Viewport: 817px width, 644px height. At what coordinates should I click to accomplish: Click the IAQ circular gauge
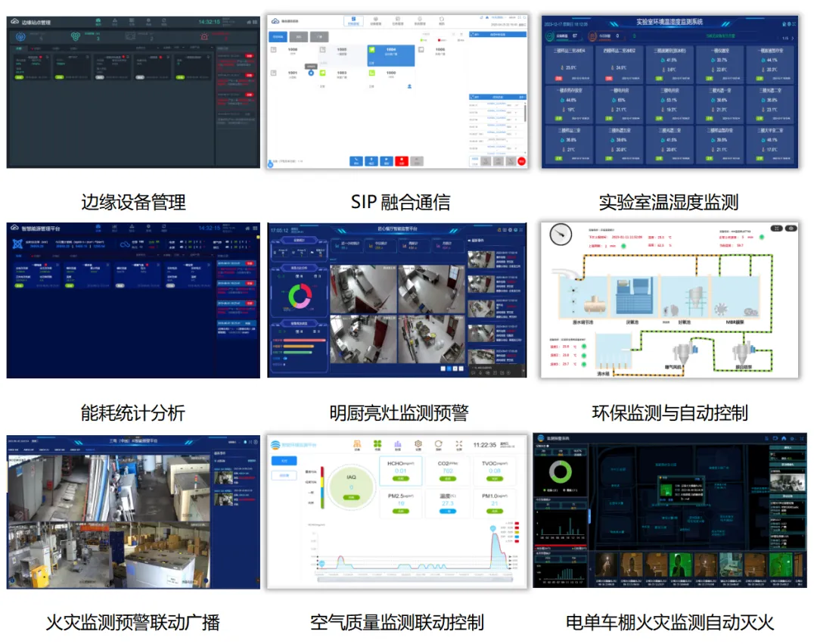pos(351,487)
